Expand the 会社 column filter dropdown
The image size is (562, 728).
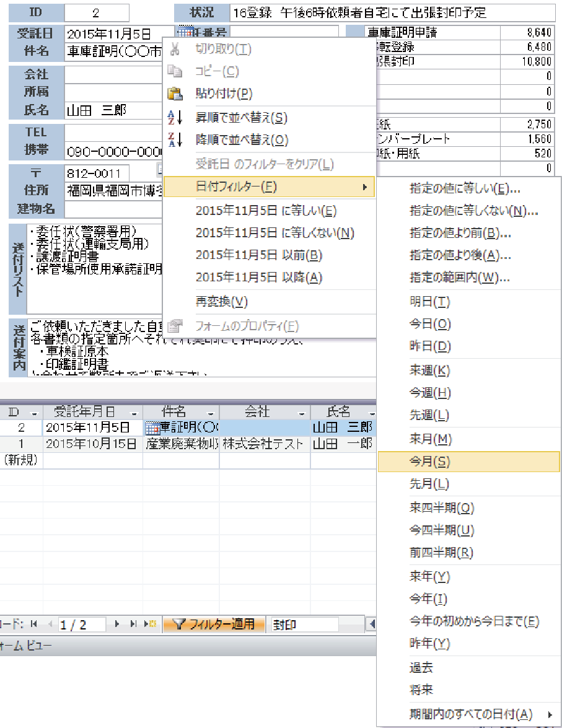tap(302, 413)
